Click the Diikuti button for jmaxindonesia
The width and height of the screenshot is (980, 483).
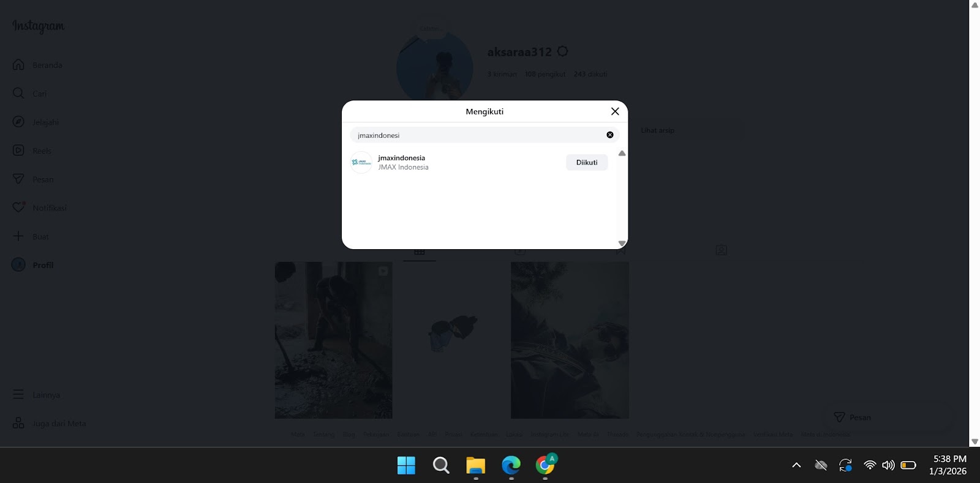click(x=586, y=162)
